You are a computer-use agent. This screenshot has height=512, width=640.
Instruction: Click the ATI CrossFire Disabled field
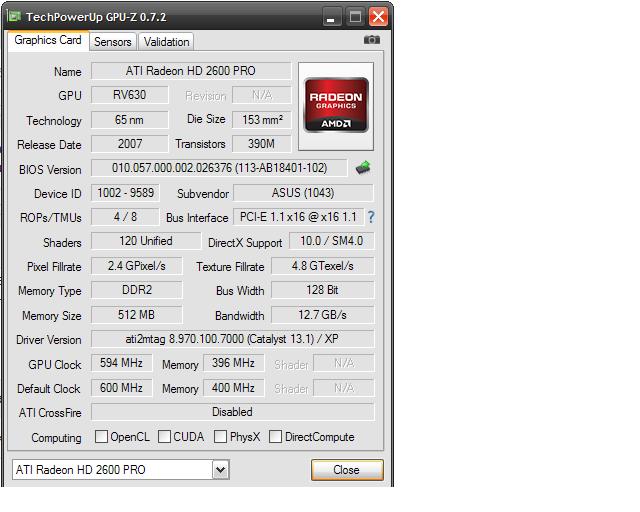tap(233, 412)
